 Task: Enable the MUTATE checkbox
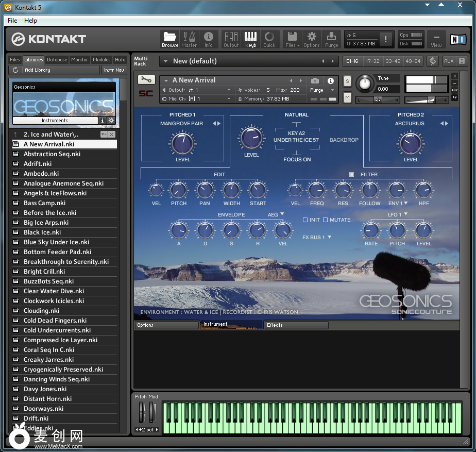click(325, 220)
